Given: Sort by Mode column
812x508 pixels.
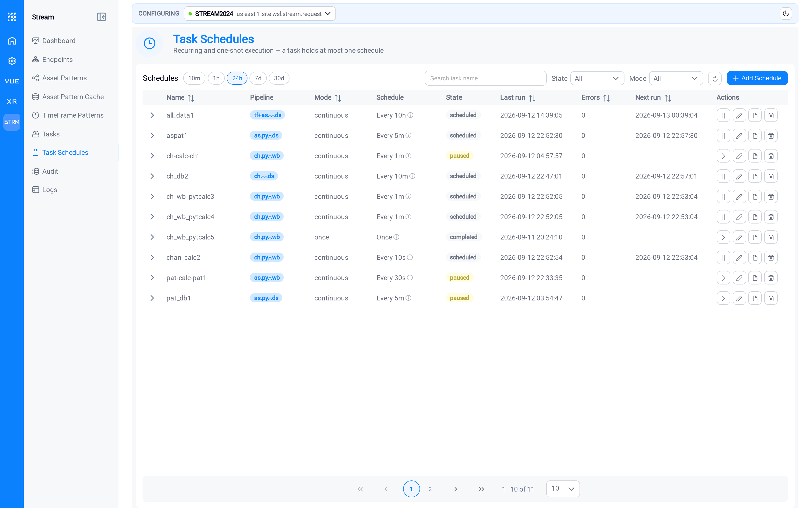Looking at the screenshot, I should 338,98.
